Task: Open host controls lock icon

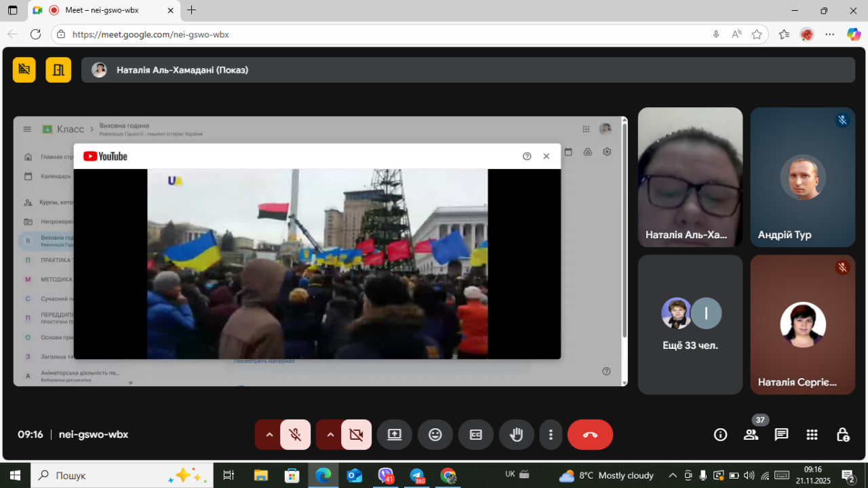Action: [842, 434]
